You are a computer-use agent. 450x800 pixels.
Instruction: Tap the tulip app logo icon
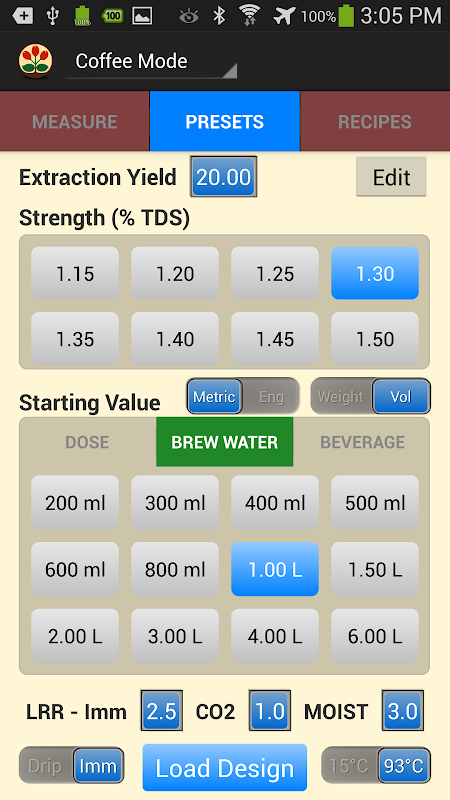(35, 61)
